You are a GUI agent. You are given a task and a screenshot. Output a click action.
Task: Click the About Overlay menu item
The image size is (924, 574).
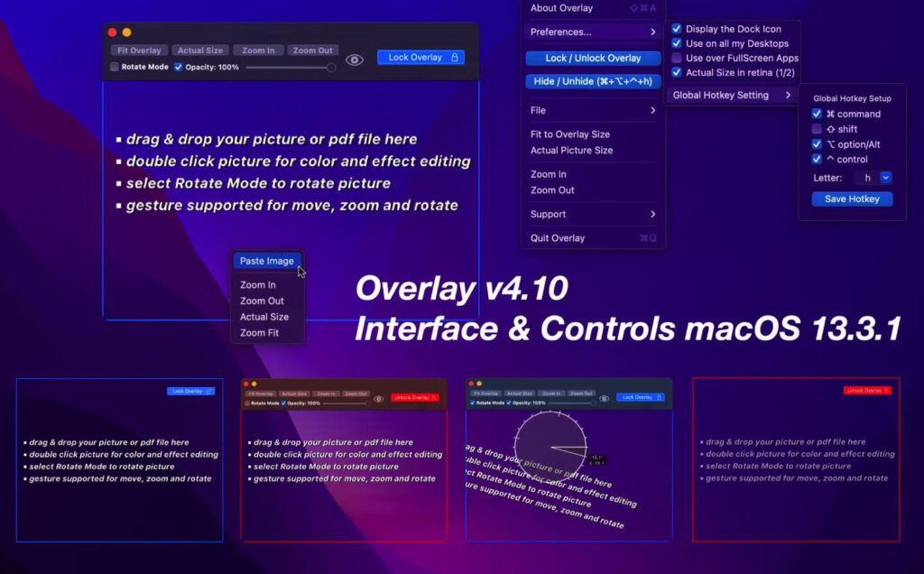click(559, 7)
